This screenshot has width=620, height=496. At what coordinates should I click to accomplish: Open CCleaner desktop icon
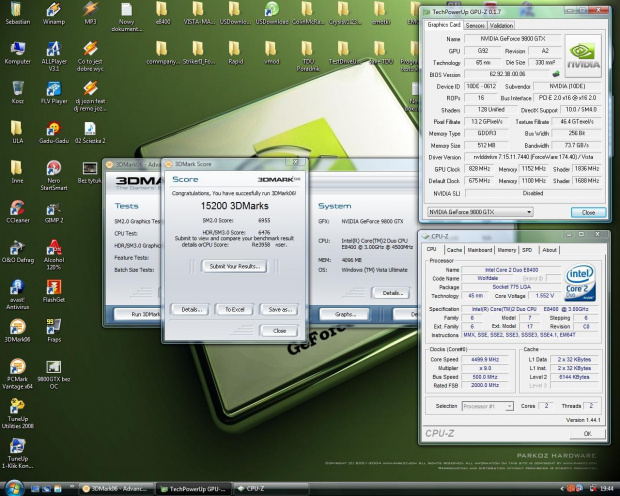point(17,212)
